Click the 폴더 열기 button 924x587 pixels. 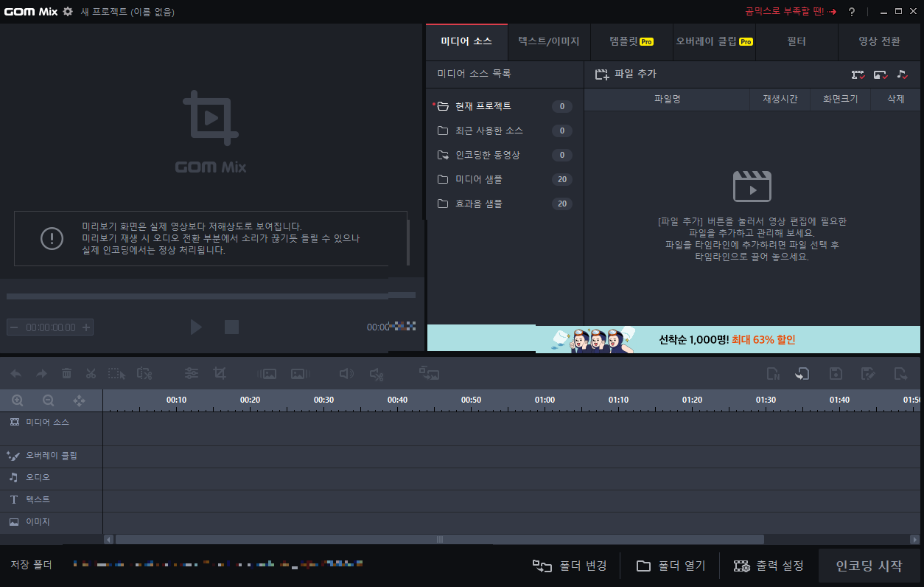671,566
